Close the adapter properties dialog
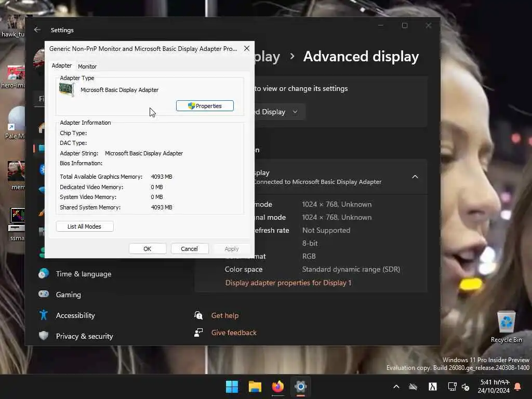 click(x=247, y=48)
